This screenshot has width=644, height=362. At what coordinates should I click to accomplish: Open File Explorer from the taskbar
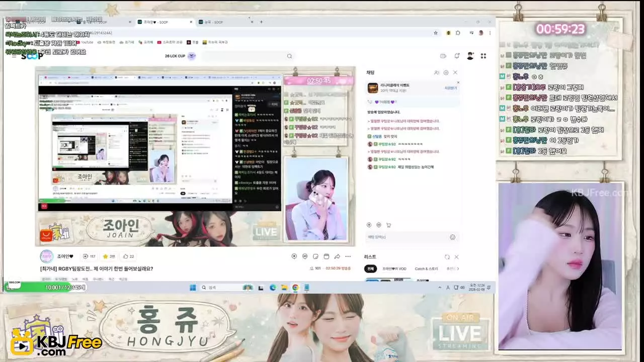pos(284,288)
